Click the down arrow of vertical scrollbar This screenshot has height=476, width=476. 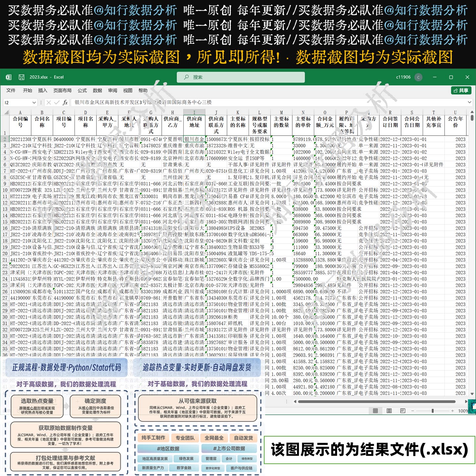click(472, 394)
